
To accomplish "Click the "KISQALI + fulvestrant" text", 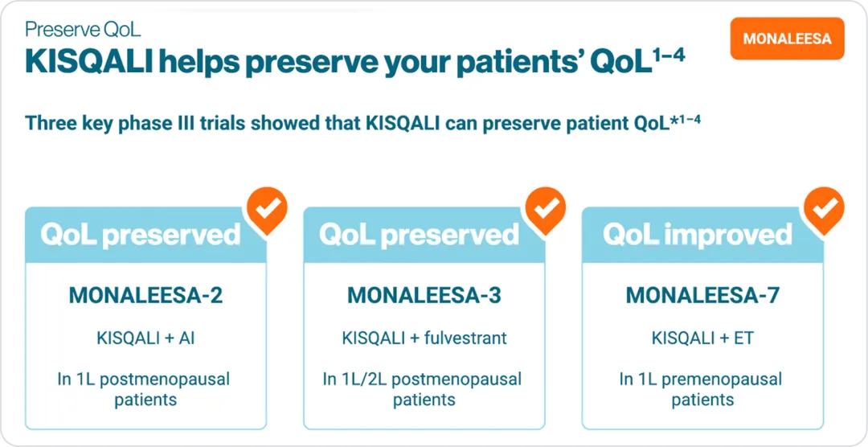I will 424,338.
